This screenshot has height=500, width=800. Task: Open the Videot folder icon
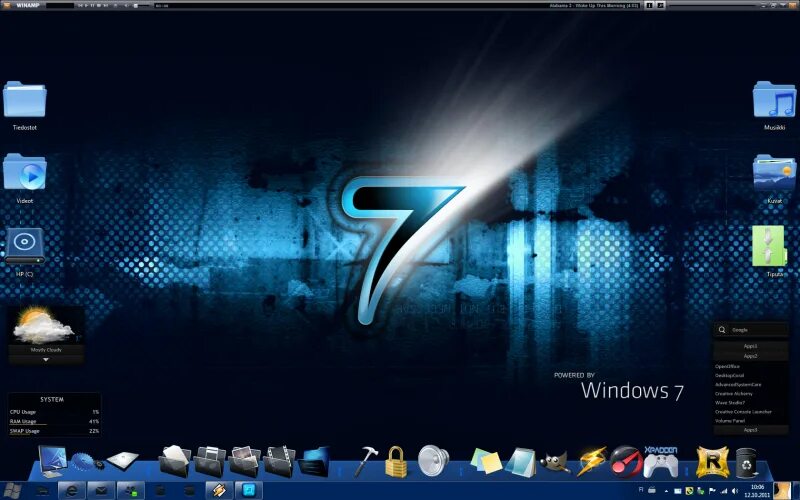(x=24, y=172)
